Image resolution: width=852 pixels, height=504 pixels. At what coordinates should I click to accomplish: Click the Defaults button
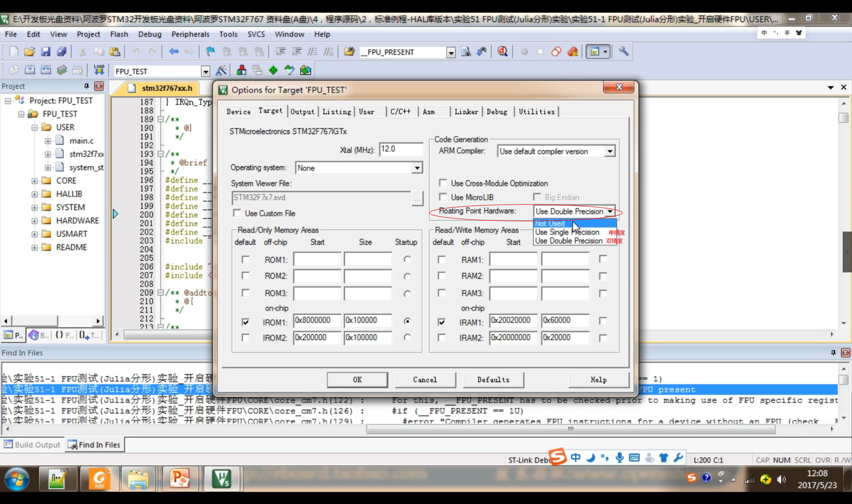click(x=493, y=379)
